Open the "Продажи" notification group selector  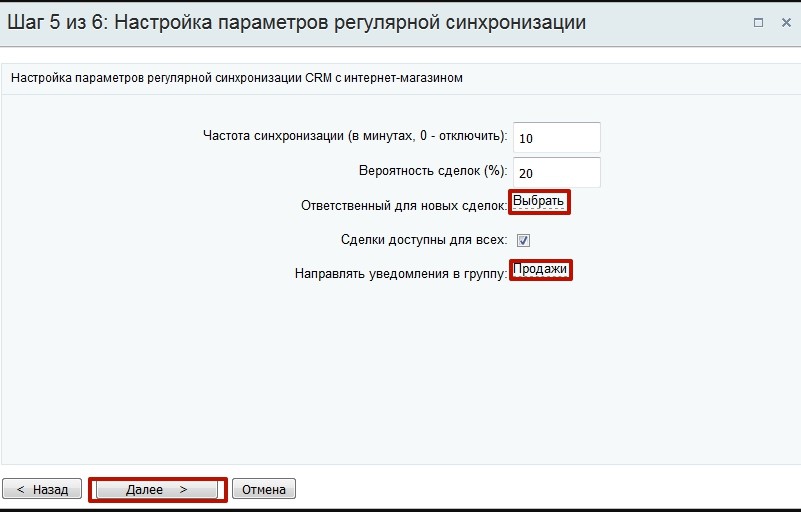(540, 270)
